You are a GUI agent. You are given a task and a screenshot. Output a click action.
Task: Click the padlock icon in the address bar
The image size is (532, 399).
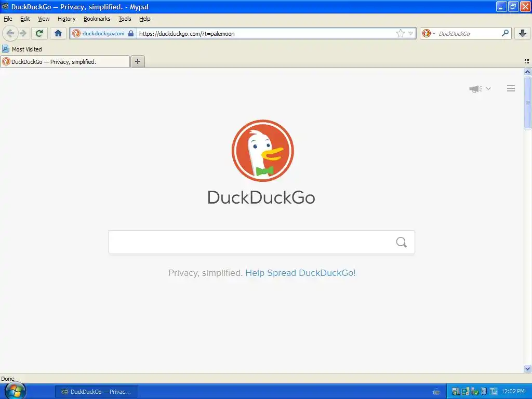pos(131,33)
